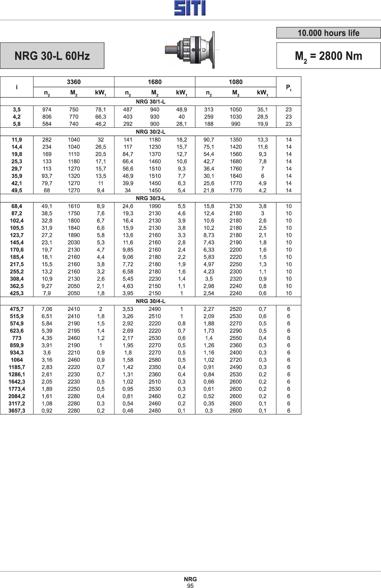Viewport: 381px width, 588px height.
Task: Select the 'NRG 30/3-L' section heading
Action: [x=151, y=198]
